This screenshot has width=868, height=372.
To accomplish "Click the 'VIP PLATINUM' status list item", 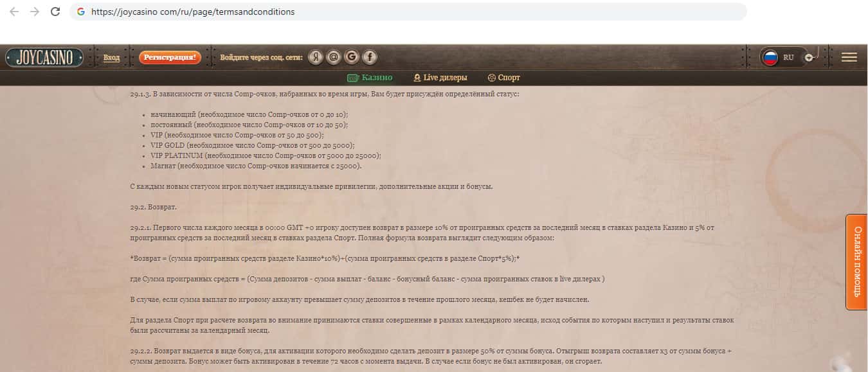I will (266, 155).
